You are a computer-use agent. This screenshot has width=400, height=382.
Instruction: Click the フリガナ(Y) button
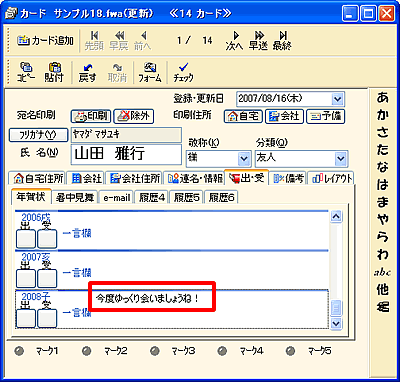(38, 135)
